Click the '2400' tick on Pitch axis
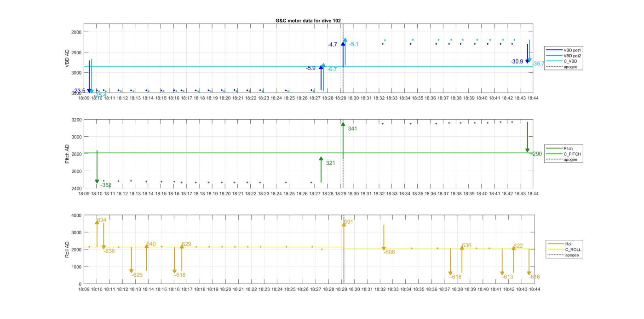The width and height of the screenshot is (644, 319). 76,188
